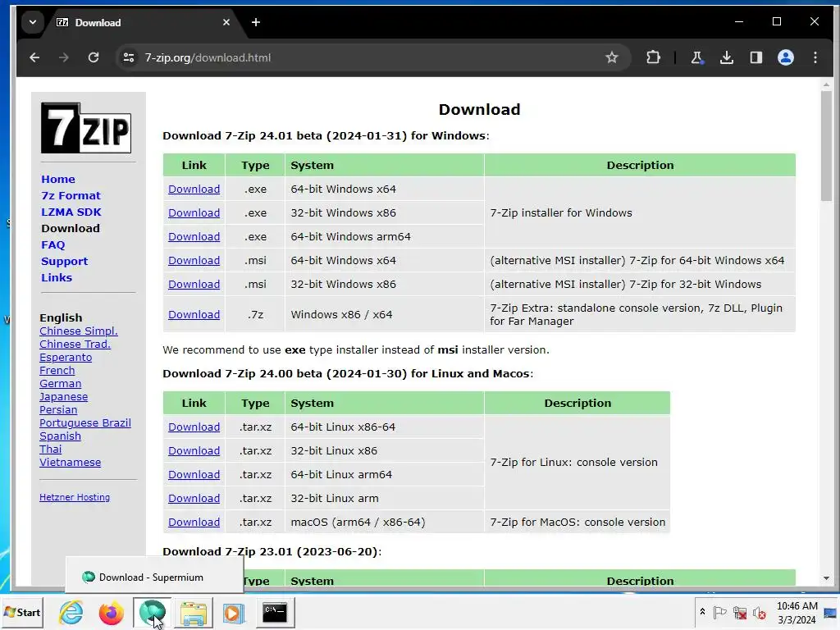Show hidden system tray icons
This screenshot has height=630, width=840.
pyautogui.click(x=702, y=612)
